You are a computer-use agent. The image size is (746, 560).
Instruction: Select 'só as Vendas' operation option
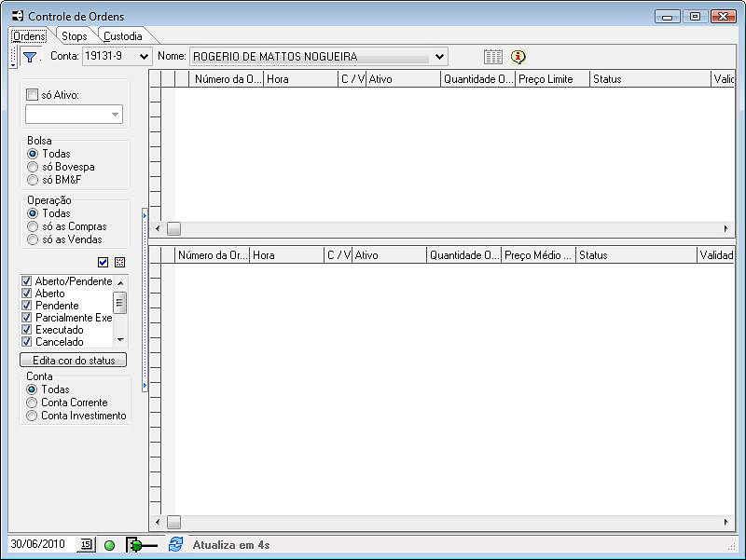tap(33, 239)
